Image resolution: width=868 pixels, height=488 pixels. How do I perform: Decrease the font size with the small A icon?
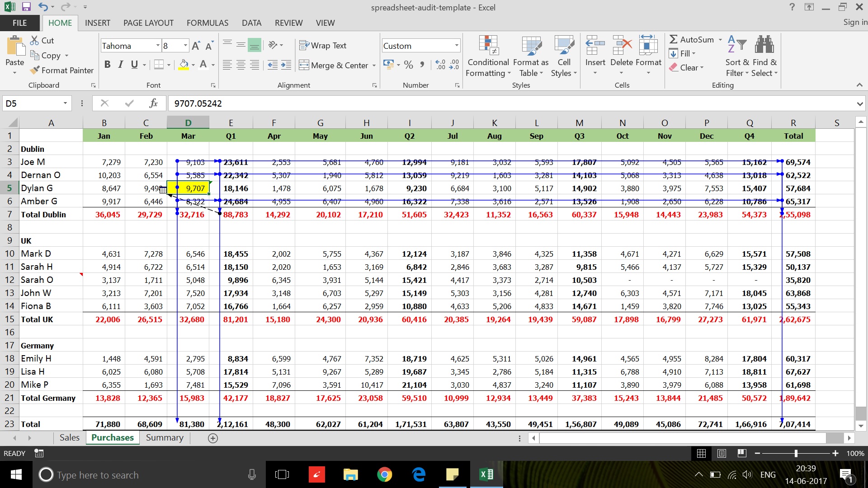209,46
